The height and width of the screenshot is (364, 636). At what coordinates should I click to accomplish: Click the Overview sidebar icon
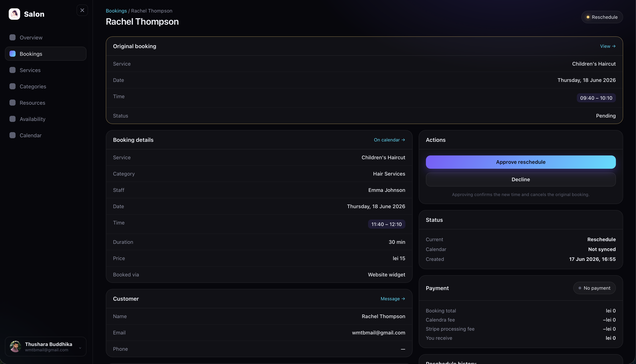pyautogui.click(x=13, y=38)
